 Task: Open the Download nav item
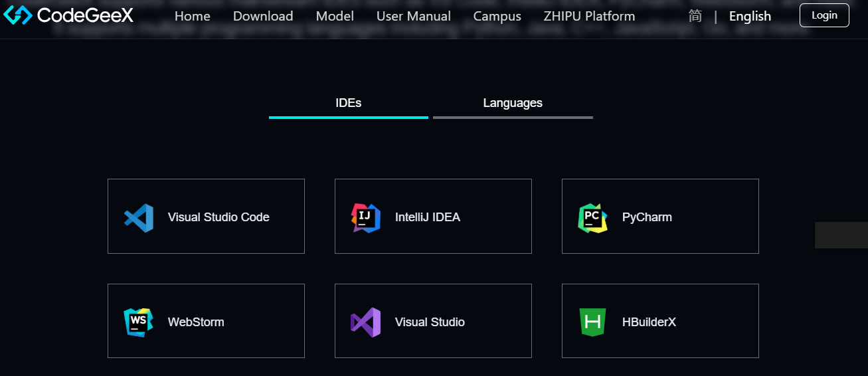coord(263,16)
